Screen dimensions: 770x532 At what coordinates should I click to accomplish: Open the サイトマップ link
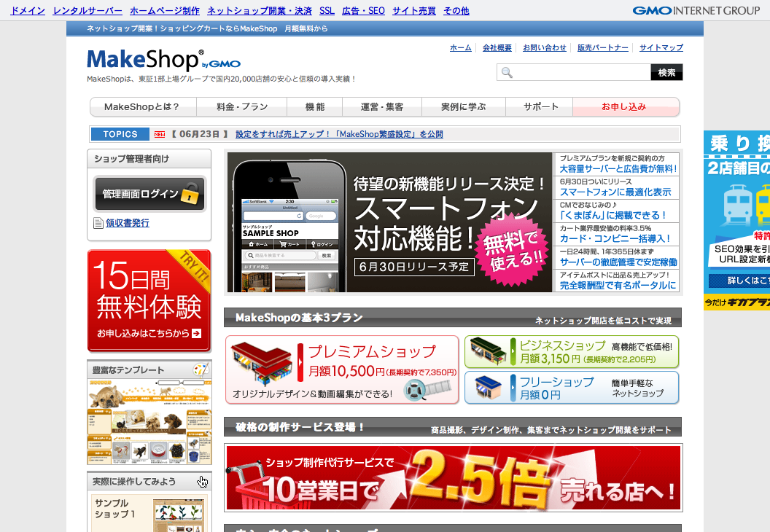coord(661,47)
